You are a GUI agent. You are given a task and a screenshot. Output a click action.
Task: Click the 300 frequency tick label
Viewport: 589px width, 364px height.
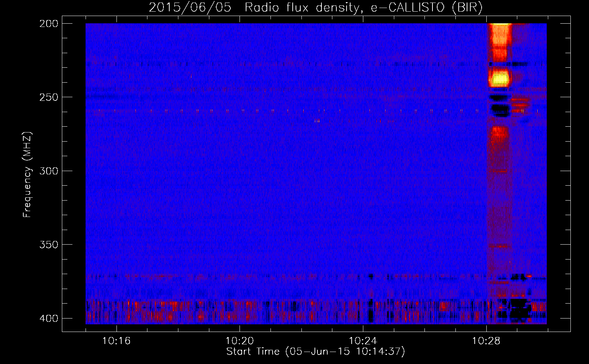(48, 171)
